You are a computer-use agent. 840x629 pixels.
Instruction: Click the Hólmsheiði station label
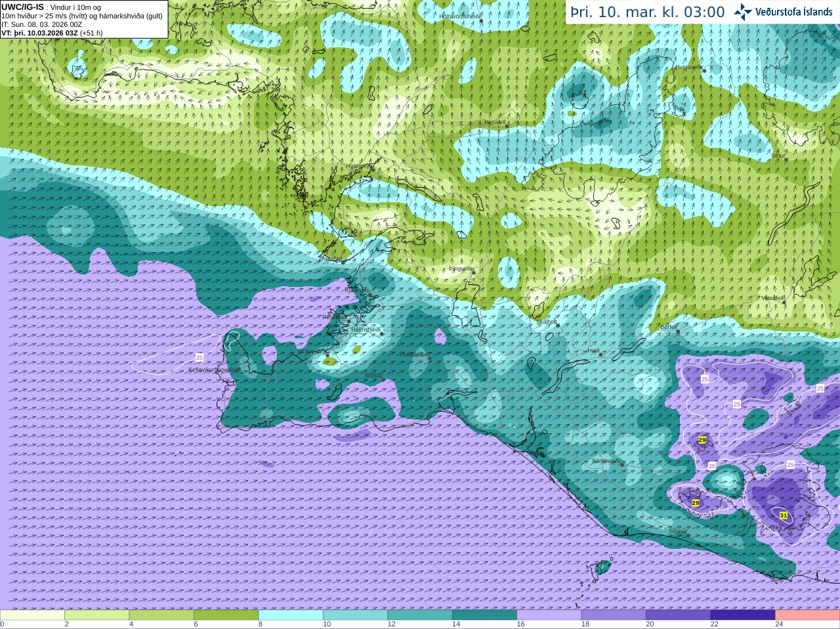pos(366,330)
